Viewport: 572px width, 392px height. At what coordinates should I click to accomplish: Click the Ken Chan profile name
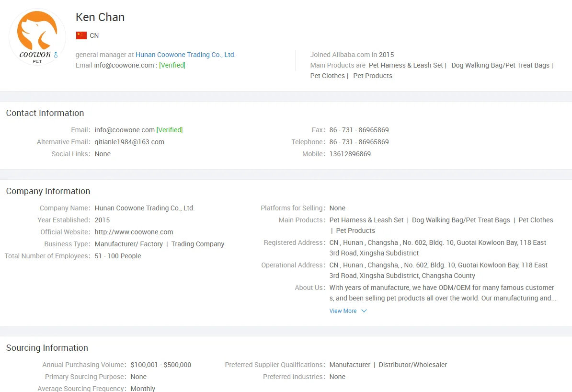click(x=100, y=17)
